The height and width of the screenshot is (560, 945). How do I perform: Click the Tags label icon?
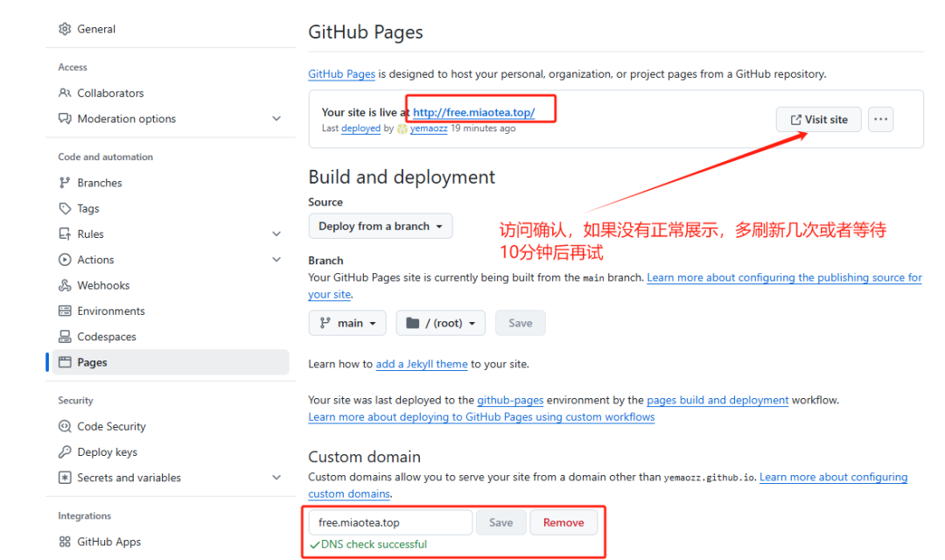65,208
